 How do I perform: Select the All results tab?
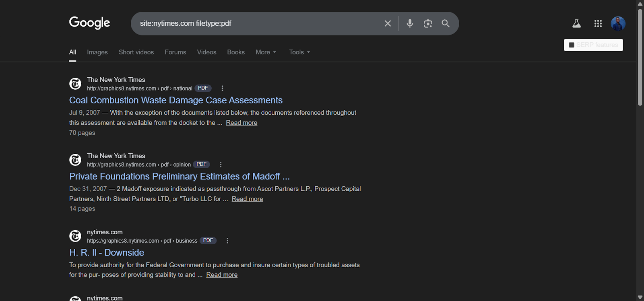(x=72, y=52)
